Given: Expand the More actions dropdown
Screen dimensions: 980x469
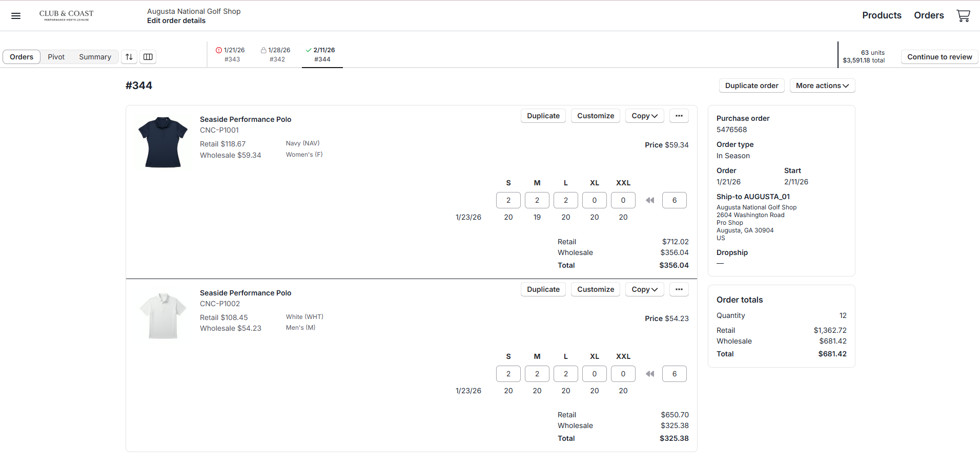Looking at the screenshot, I should tap(822, 86).
